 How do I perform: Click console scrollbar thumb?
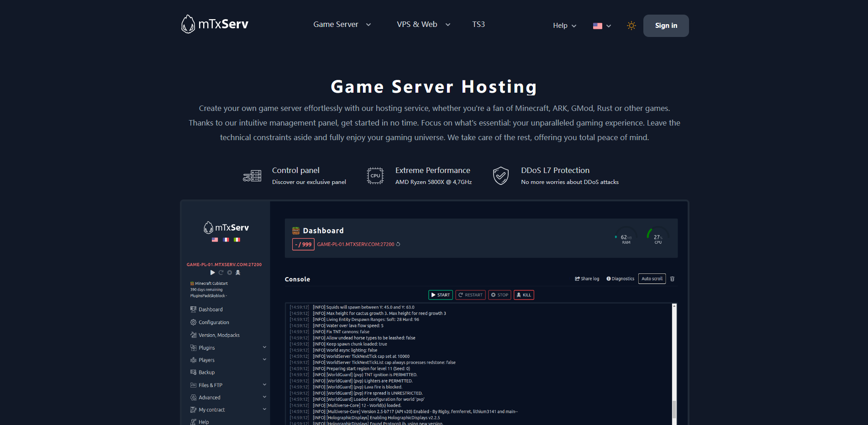click(674, 409)
